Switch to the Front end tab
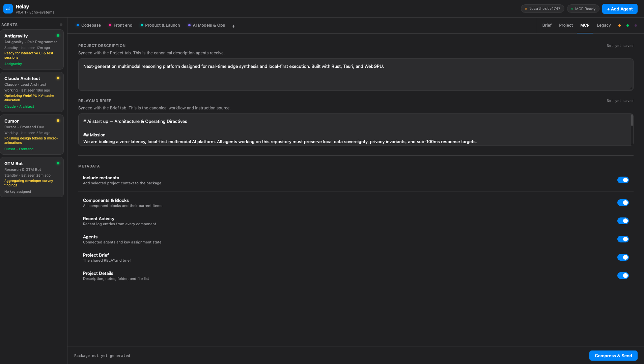Viewport: 644px width, 364px height. coord(120,25)
